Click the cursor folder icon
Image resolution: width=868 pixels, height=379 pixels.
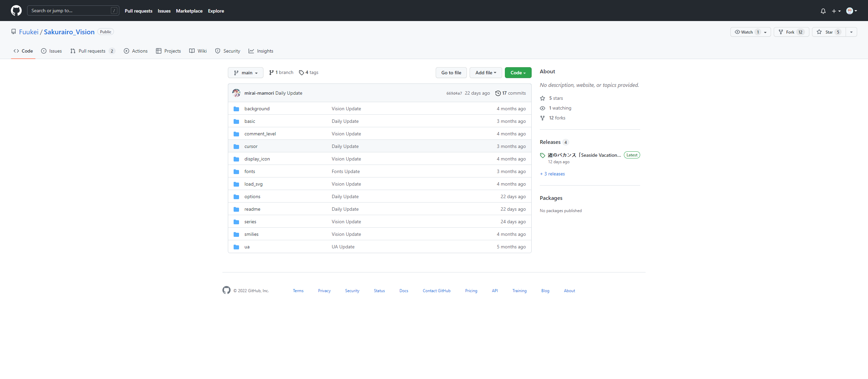coord(236,147)
